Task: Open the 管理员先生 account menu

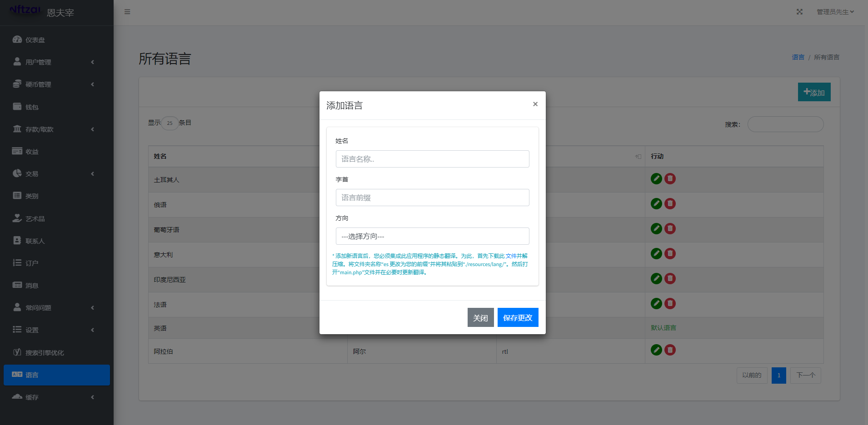Action: click(834, 12)
